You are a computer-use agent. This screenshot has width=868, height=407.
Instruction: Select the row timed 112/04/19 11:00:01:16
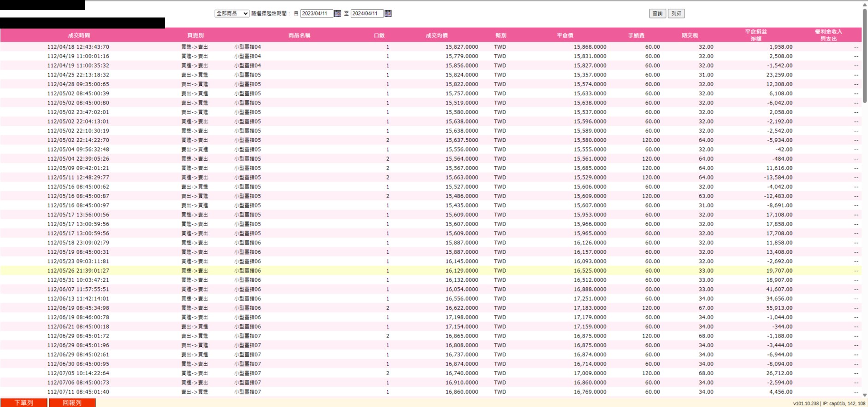pyautogui.click(x=431, y=56)
